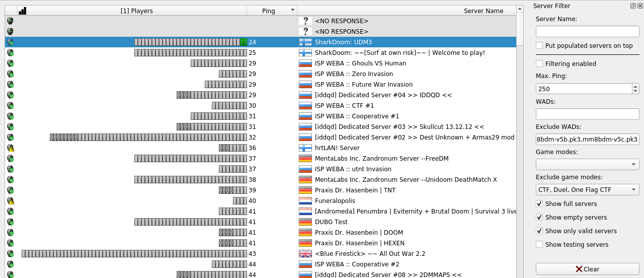
Task: Check 'Put populated servers on top'
Action: [539, 46]
